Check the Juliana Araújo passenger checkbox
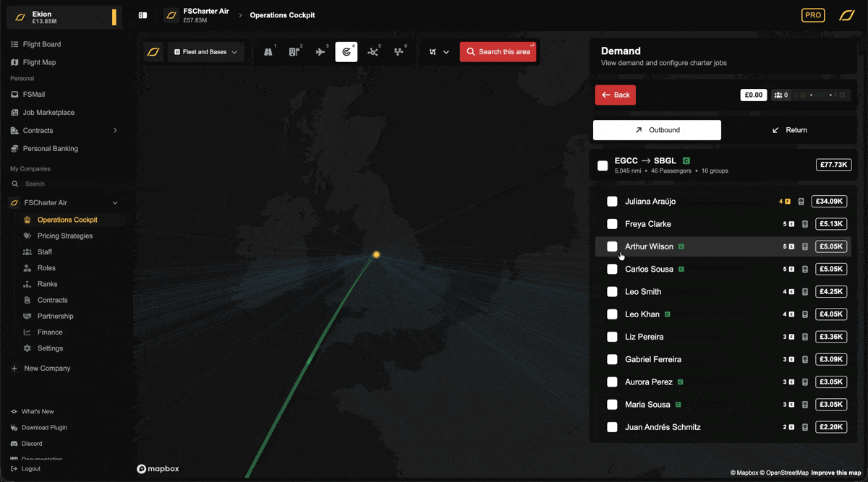This screenshot has width=868, height=482. pos(612,202)
